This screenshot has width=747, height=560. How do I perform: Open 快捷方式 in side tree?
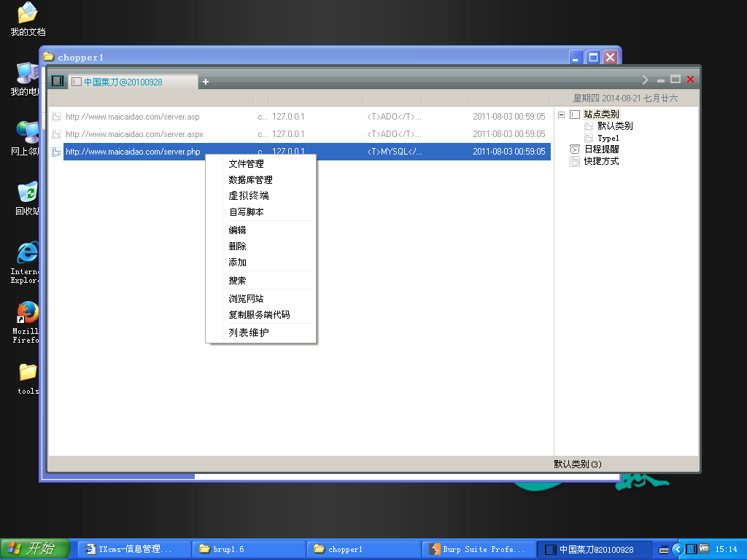tap(602, 161)
